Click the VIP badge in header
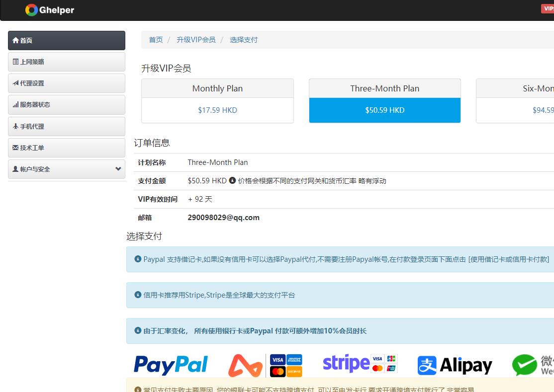Viewport: 554px width, 392px height. 548,8
